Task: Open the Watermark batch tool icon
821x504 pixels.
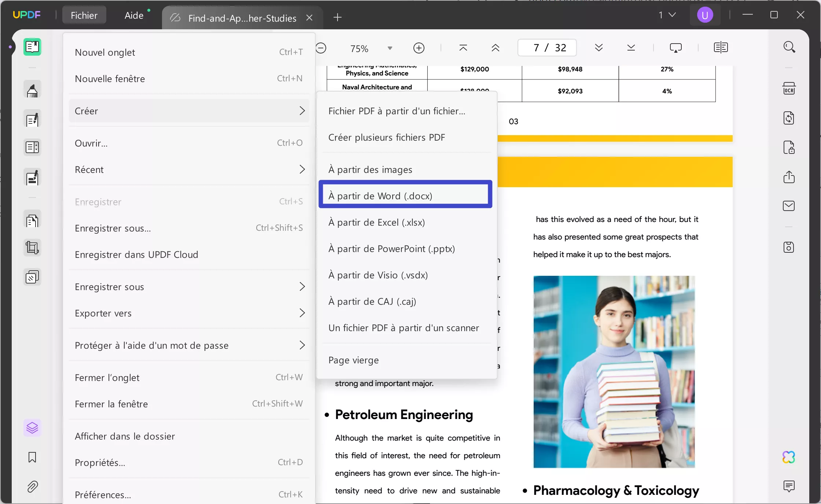Action: 32,277
